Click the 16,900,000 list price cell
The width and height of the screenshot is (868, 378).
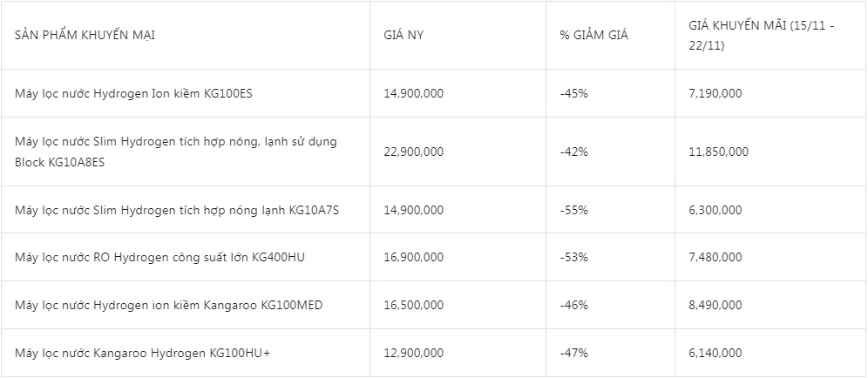click(413, 257)
